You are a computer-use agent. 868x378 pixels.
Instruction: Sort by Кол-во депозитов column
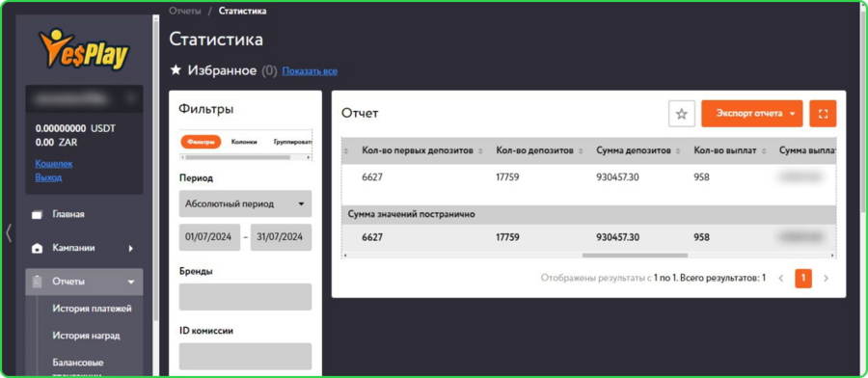pyautogui.click(x=582, y=150)
